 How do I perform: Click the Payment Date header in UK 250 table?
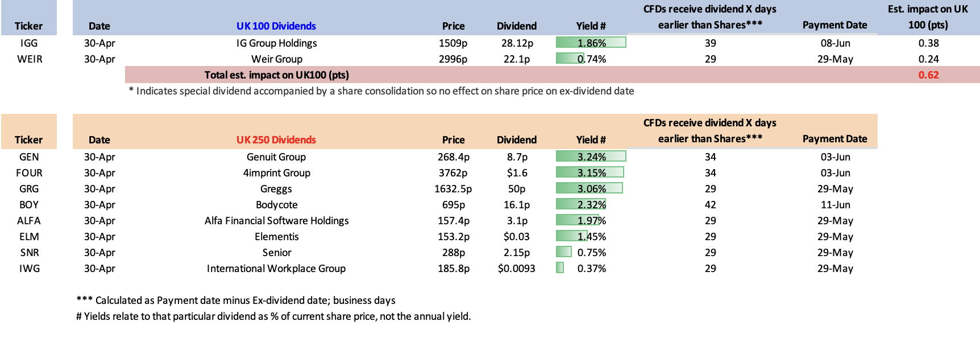834,139
